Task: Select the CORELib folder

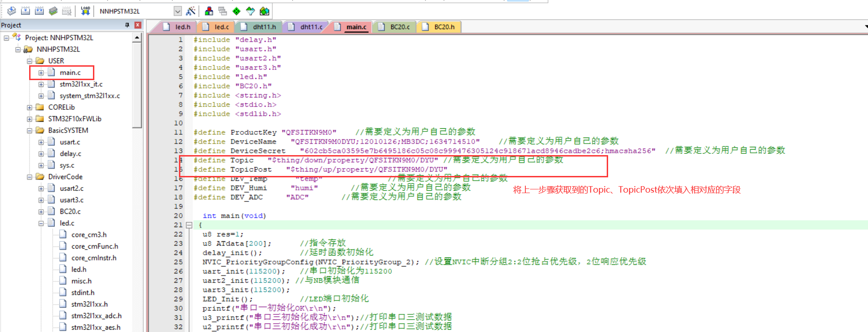Action: tap(62, 107)
